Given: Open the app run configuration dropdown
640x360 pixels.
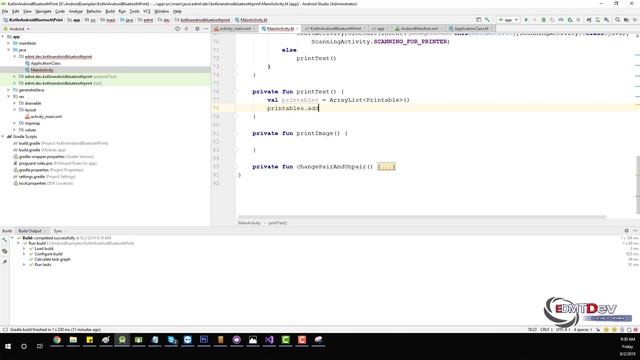Looking at the screenshot, I should click(x=508, y=20).
